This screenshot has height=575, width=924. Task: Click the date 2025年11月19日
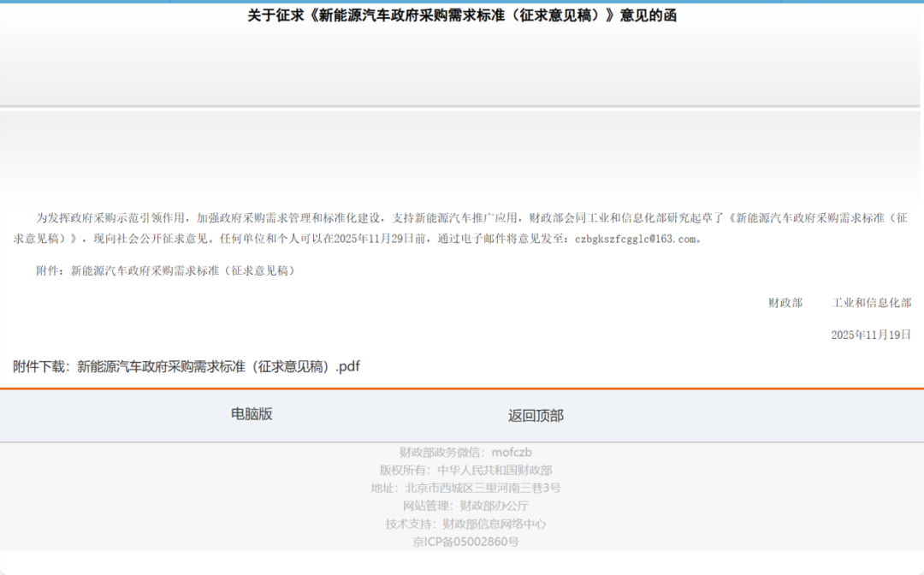tap(870, 334)
